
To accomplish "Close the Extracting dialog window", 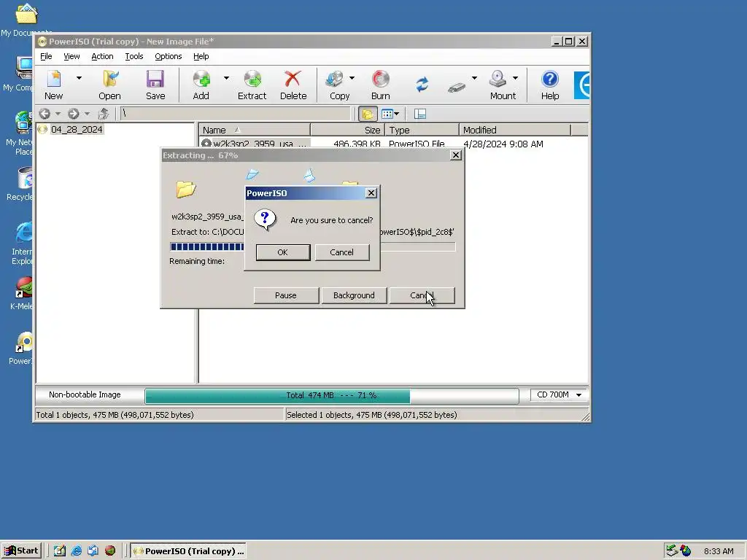I will [456, 155].
